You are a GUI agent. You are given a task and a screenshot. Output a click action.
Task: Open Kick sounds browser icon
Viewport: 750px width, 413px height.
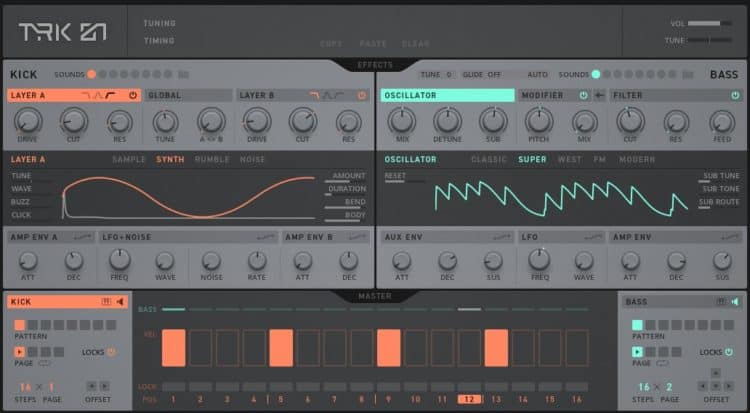point(183,74)
